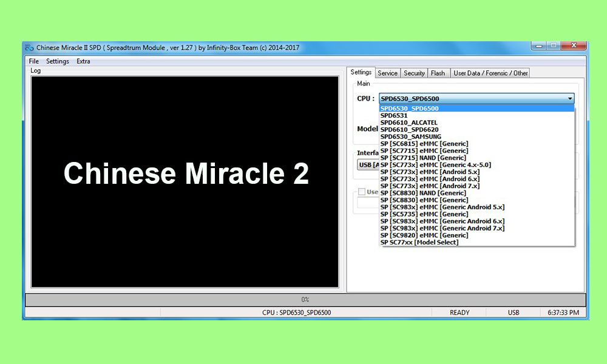This screenshot has width=607, height=364.
Task: Choose SP [SC983x] eMMC [Generic Android 5.x]
Action: point(476,207)
